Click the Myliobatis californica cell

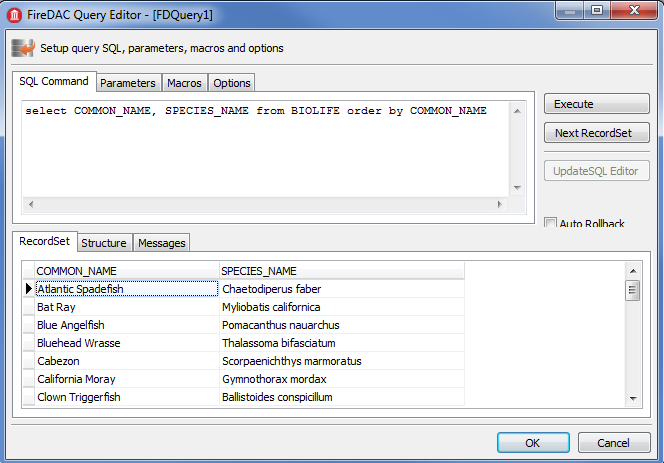342,307
